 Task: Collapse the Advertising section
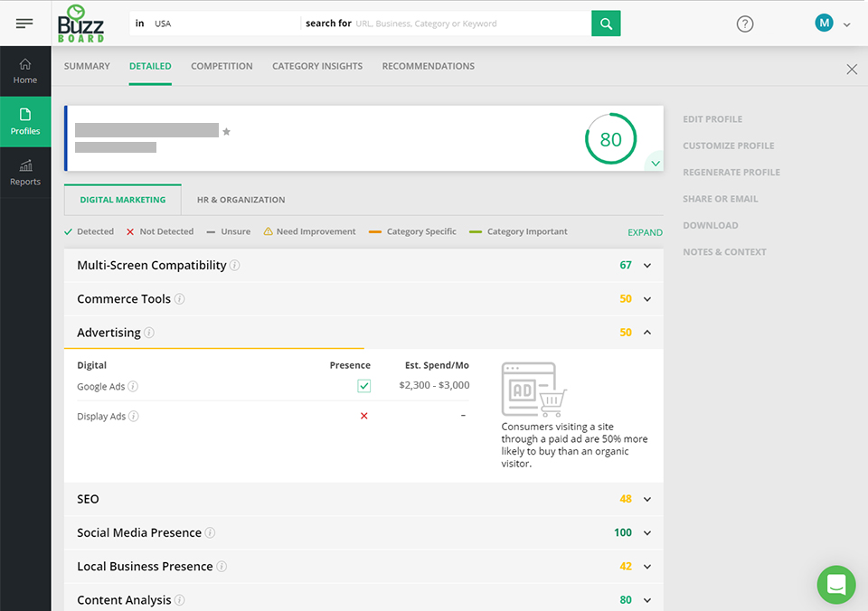tap(646, 332)
